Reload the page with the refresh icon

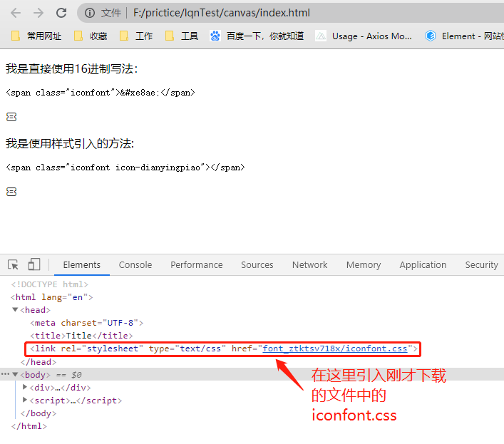(61, 13)
